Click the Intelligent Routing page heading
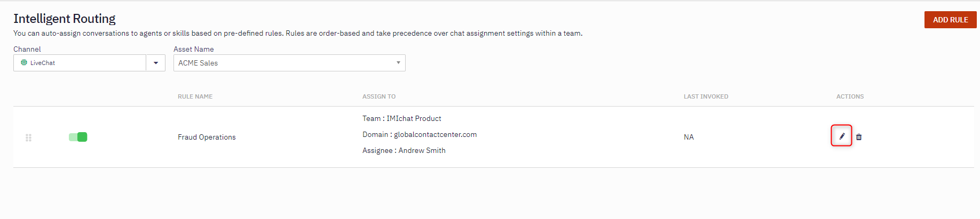The width and height of the screenshot is (980, 219). [65, 19]
